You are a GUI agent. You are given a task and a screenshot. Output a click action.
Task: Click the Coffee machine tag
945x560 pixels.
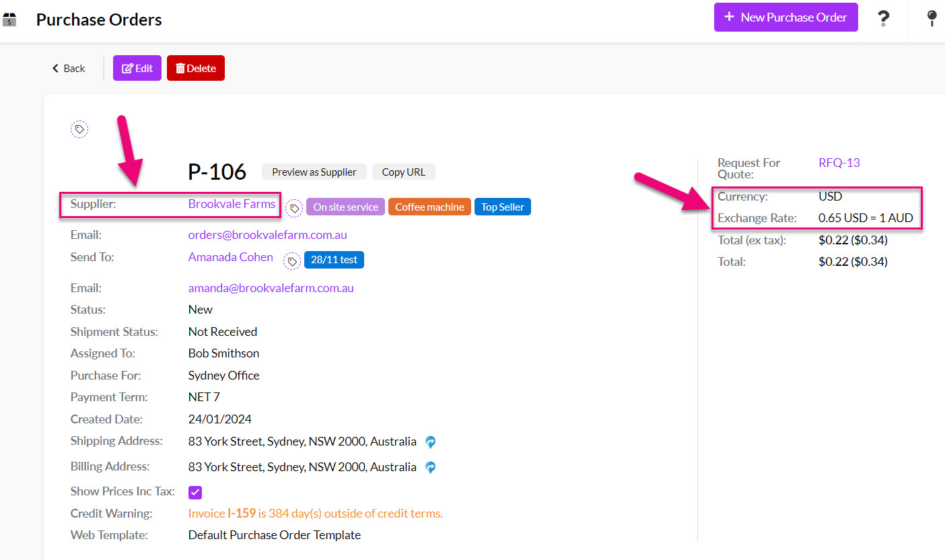429,207
